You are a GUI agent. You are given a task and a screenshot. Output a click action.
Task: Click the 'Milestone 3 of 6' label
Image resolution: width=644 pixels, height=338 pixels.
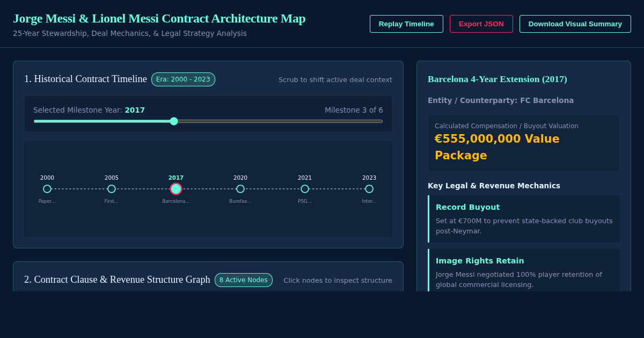[354, 110]
